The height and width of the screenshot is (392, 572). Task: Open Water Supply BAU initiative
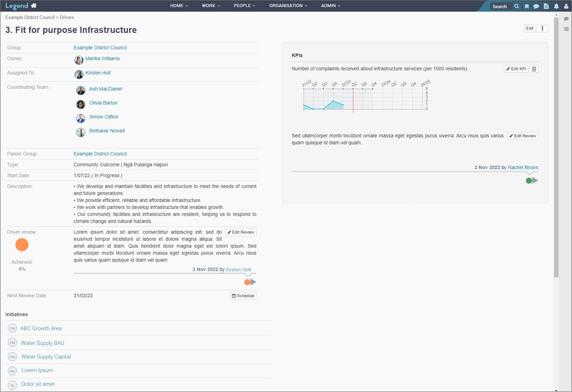click(x=43, y=343)
